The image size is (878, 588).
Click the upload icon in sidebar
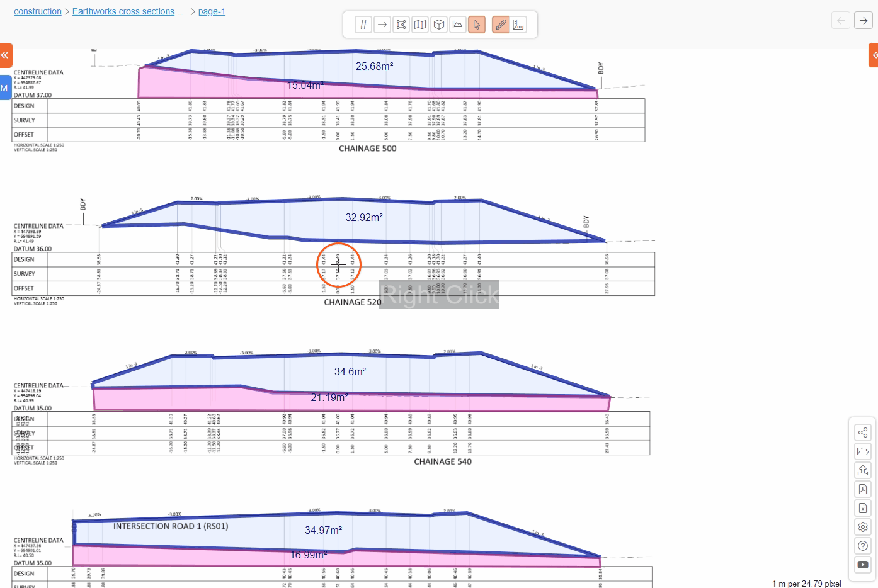coord(863,470)
